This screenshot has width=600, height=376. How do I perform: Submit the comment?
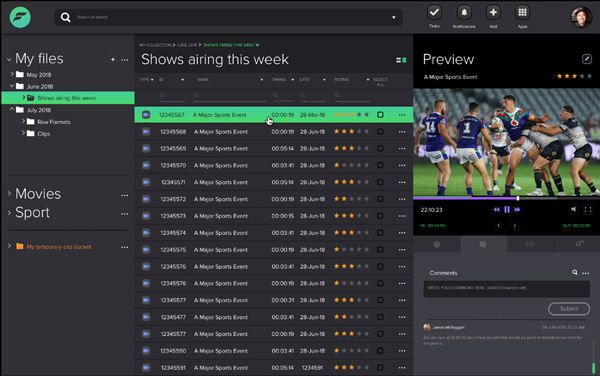569,309
